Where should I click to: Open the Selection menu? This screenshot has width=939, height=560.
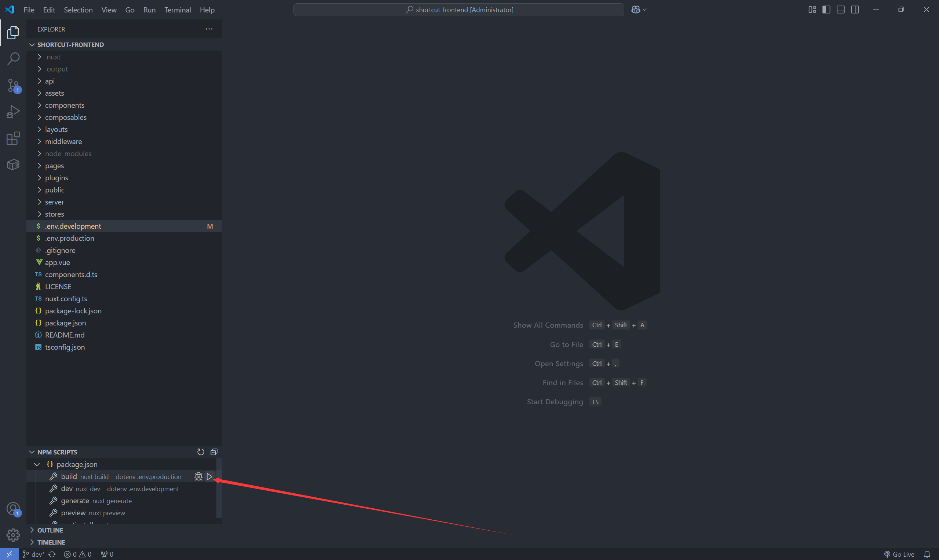point(78,10)
